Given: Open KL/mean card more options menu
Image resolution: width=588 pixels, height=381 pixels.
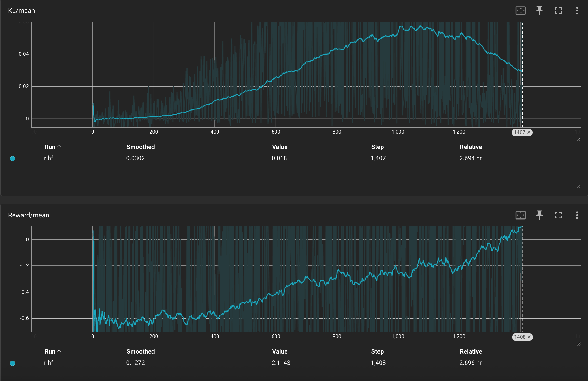Looking at the screenshot, I should point(577,11).
